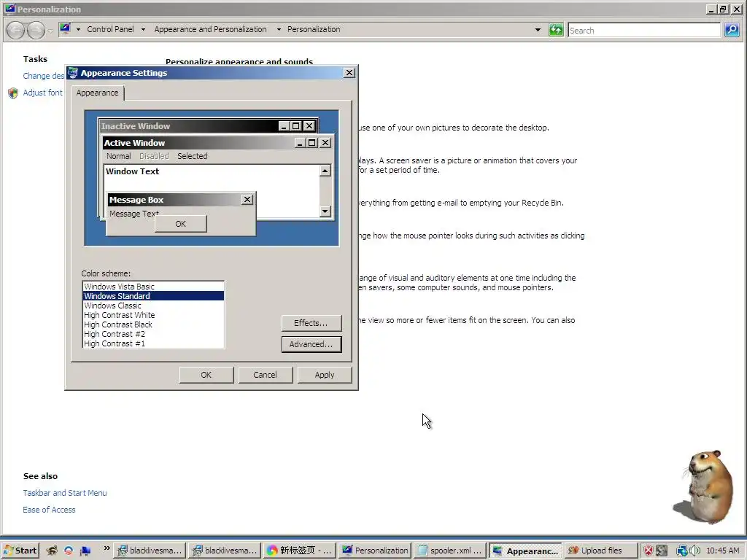
Task: Click the Personalization breadcrumb
Action: pyautogui.click(x=314, y=29)
